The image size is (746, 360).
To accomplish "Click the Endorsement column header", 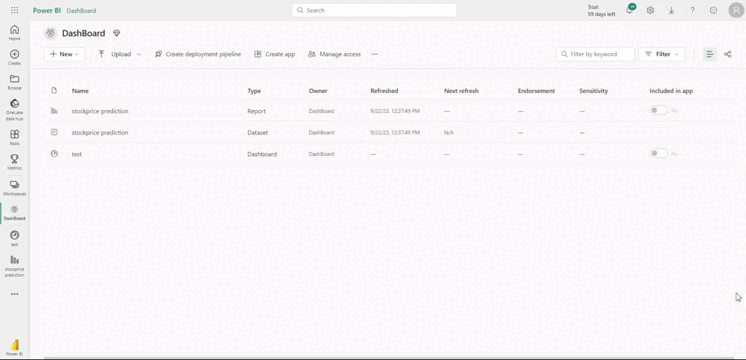I will (536, 91).
